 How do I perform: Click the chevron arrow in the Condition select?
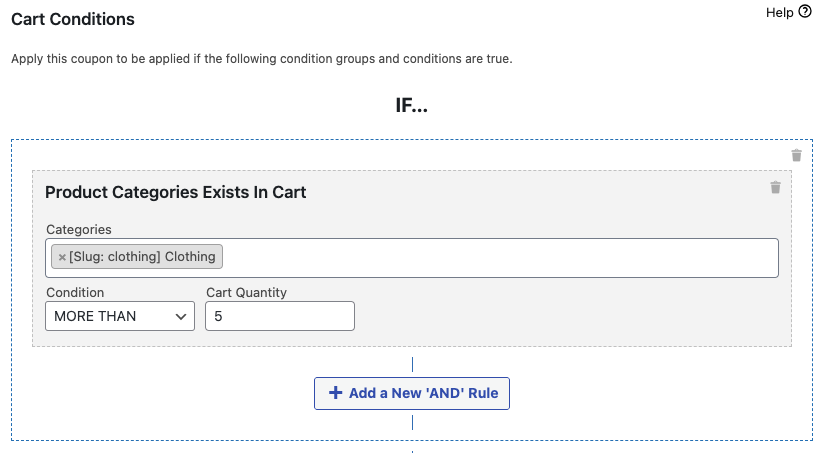click(181, 316)
